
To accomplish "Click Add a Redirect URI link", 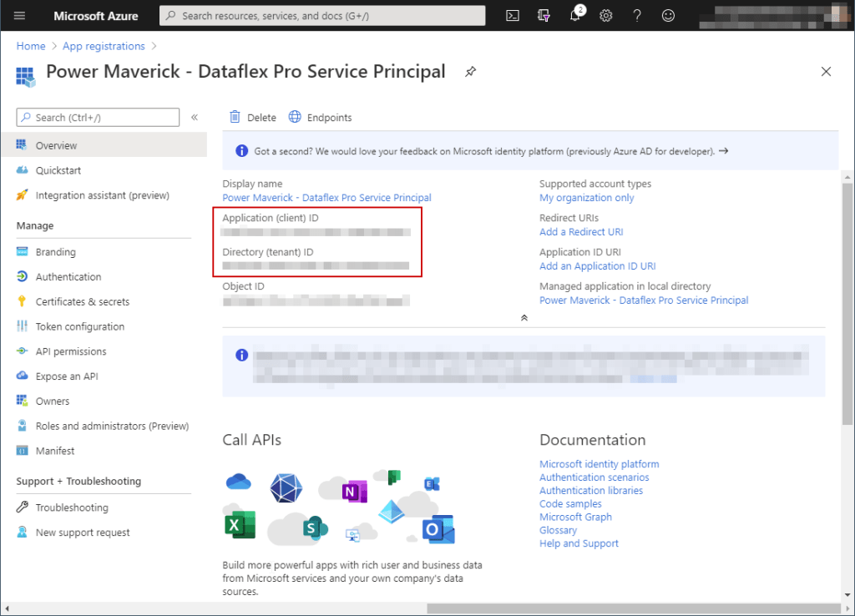I will coord(581,232).
